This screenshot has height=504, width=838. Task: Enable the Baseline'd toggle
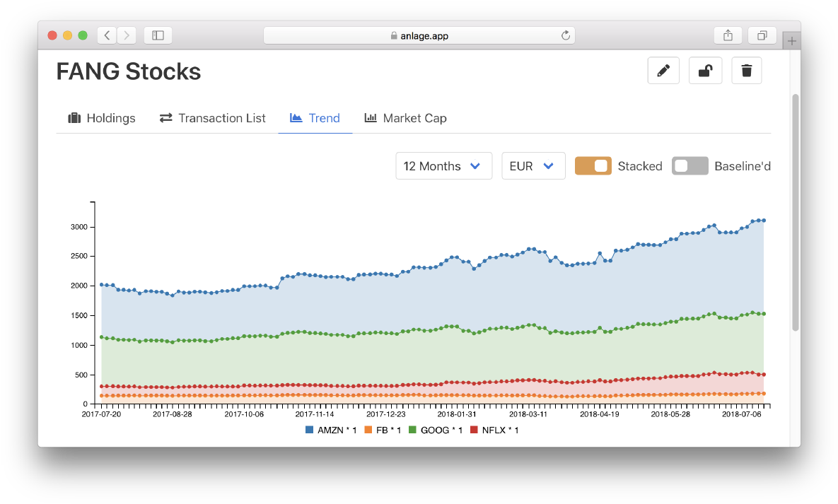[x=689, y=165]
